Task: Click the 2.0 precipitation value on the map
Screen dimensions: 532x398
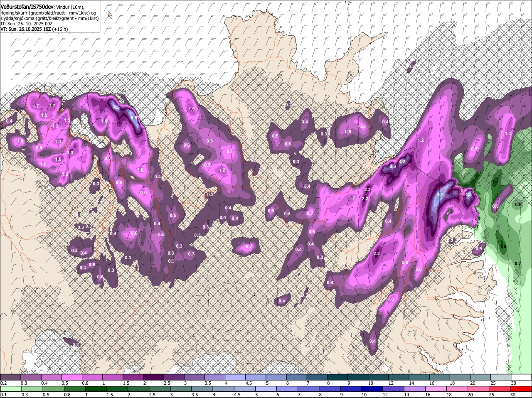Action: pyautogui.click(x=70, y=152)
